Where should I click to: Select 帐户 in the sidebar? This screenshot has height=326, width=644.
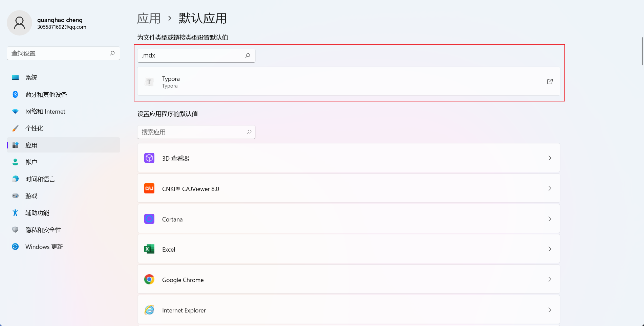tap(63, 162)
